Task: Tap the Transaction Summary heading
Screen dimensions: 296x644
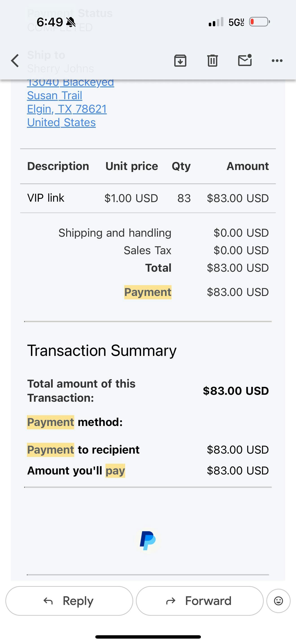Action: [x=102, y=351]
